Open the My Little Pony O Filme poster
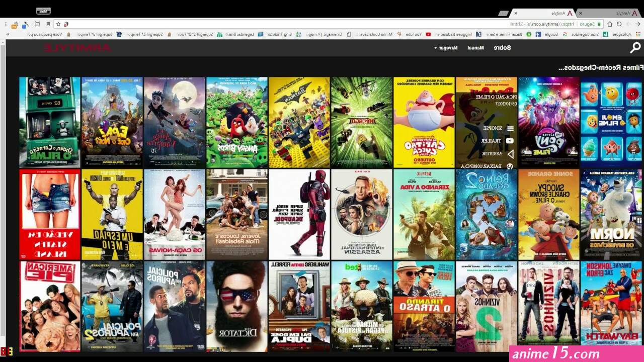This screenshot has height=362, width=644. click(549, 122)
